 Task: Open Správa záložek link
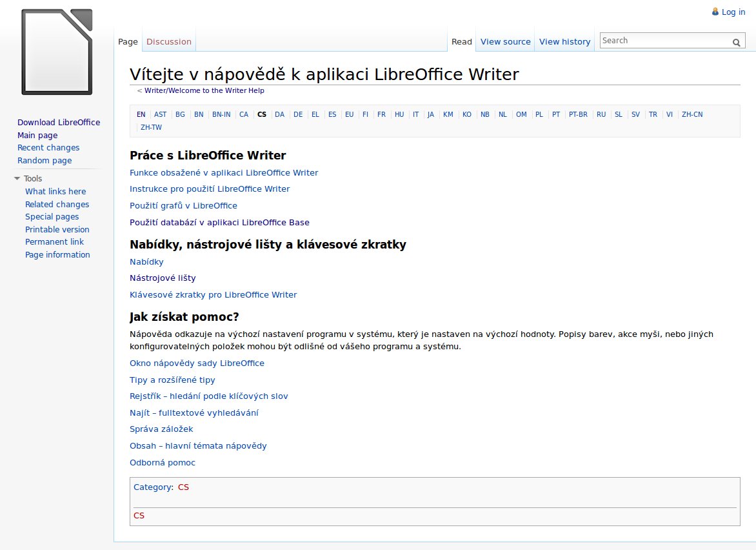(x=161, y=429)
